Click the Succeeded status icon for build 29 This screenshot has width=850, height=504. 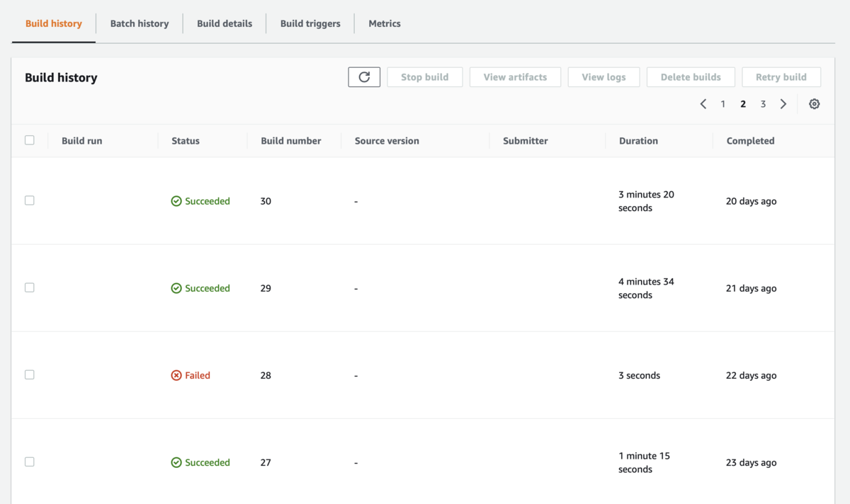[176, 288]
